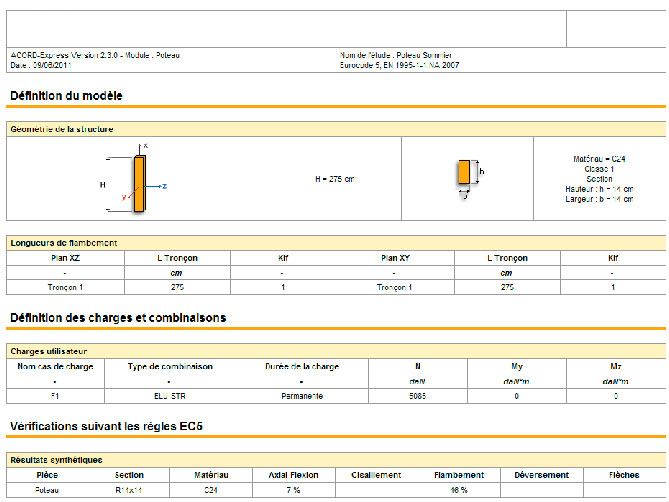Viewport: 669px width, 502px height.
Task: Click the 'Hauteur : h = 14 cm' line
Action: [599, 189]
